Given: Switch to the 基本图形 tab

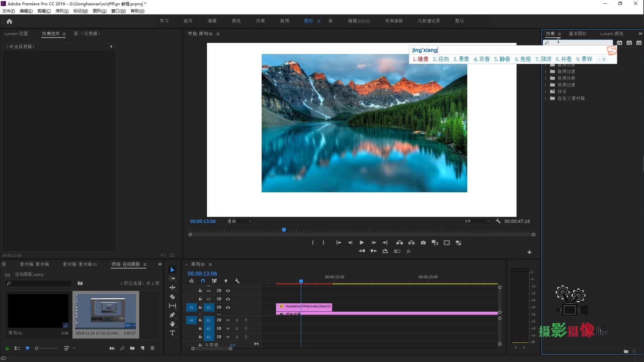Looking at the screenshot, I should point(578,34).
